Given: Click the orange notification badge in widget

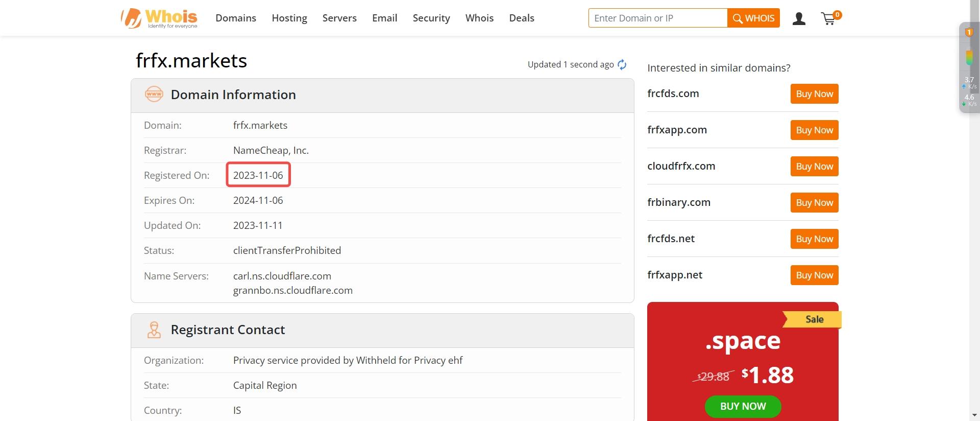Looking at the screenshot, I should pyautogui.click(x=969, y=32).
